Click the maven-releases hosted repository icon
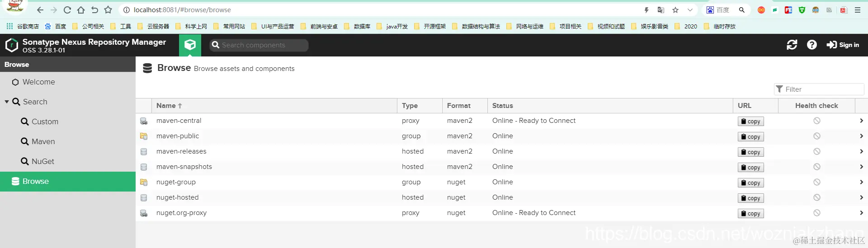The width and height of the screenshot is (868, 248). pyautogui.click(x=144, y=152)
